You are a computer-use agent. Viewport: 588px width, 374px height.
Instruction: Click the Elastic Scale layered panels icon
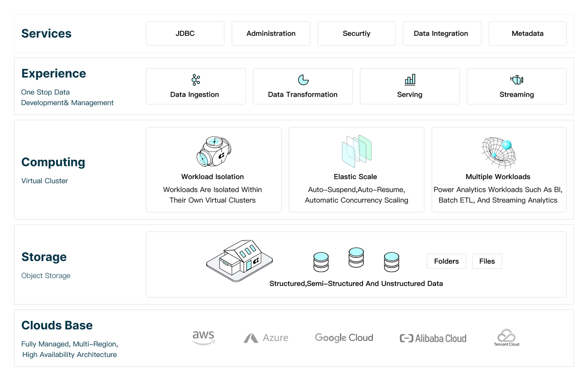click(x=356, y=151)
